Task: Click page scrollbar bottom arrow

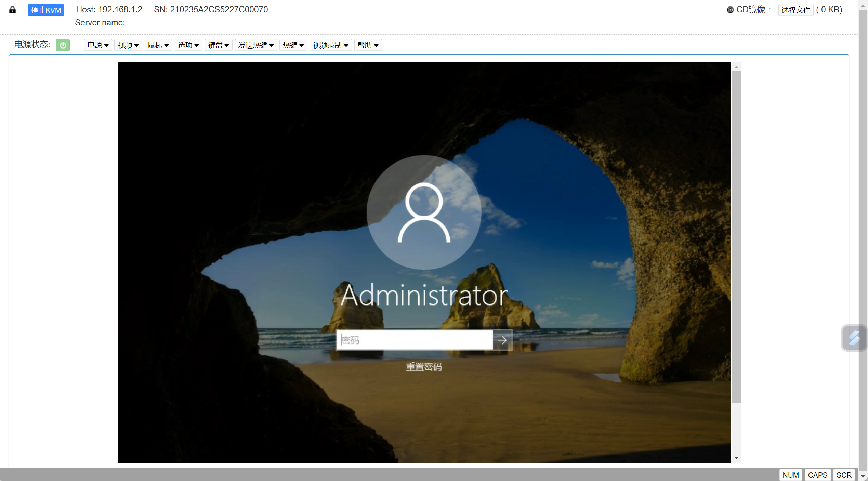Action: click(x=863, y=476)
